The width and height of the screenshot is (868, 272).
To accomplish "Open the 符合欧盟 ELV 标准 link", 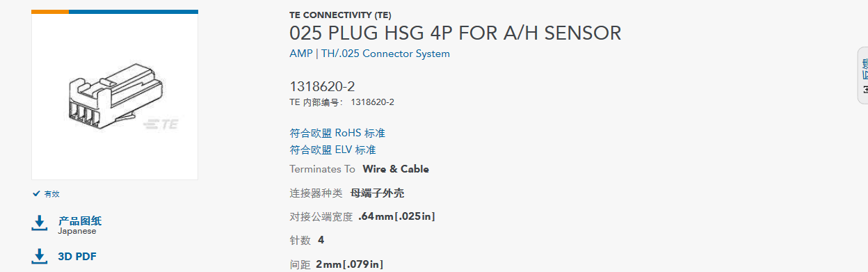I will pyautogui.click(x=332, y=150).
